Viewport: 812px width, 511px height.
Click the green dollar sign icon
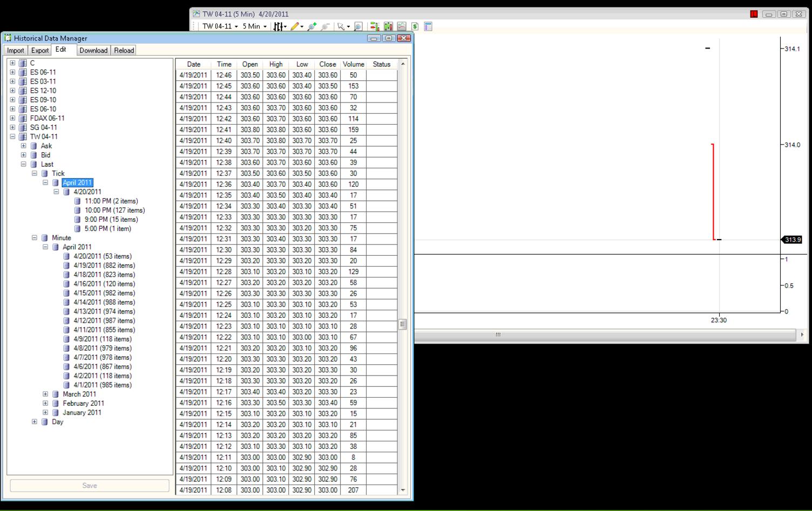415,26
